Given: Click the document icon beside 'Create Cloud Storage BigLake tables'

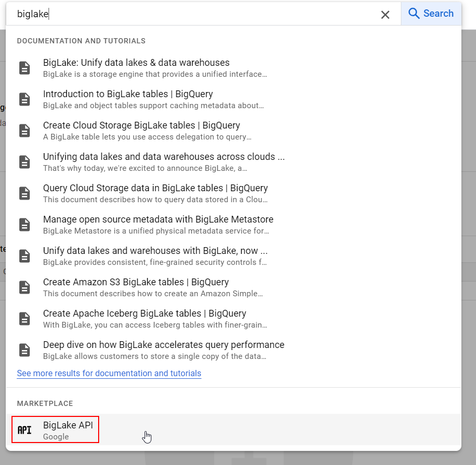Looking at the screenshot, I should 25,131.
